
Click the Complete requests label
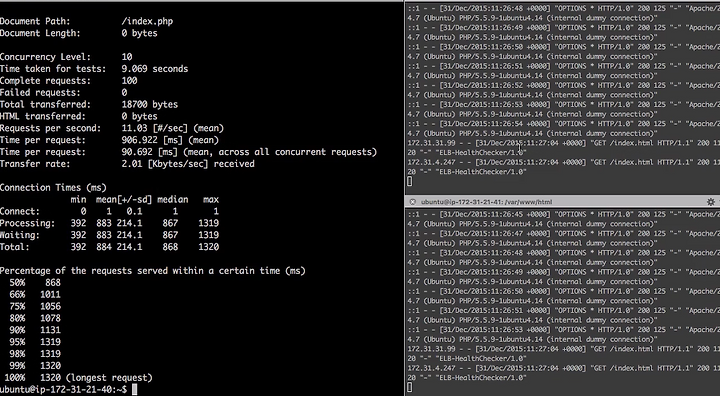(45, 81)
